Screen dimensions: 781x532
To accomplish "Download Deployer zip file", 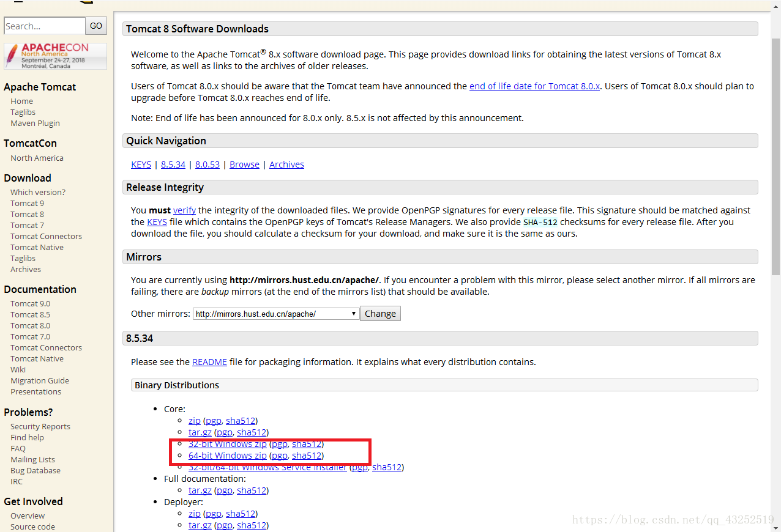I will [x=195, y=514].
